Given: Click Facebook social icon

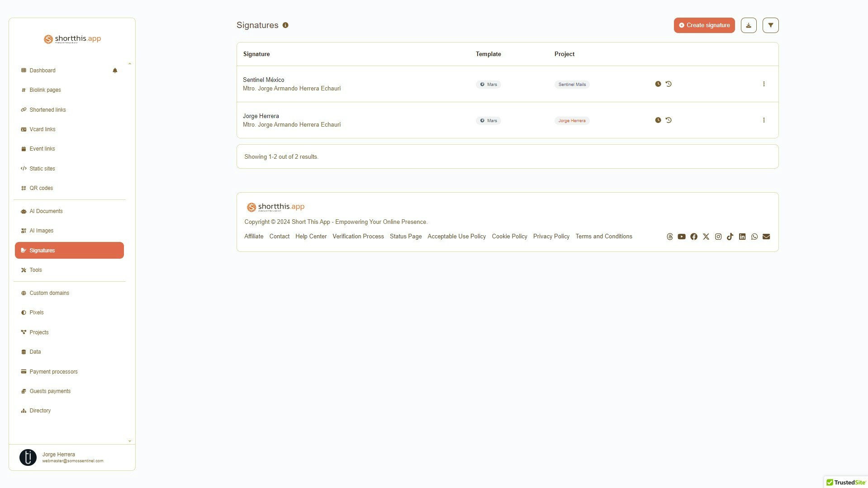Looking at the screenshot, I should click(x=694, y=237).
